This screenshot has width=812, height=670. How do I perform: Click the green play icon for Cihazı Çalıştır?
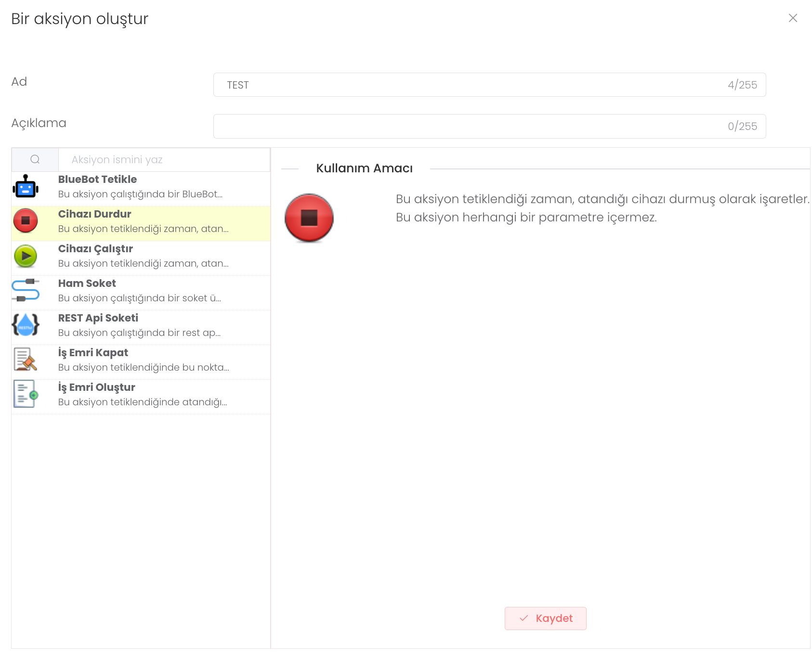click(26, 256)
